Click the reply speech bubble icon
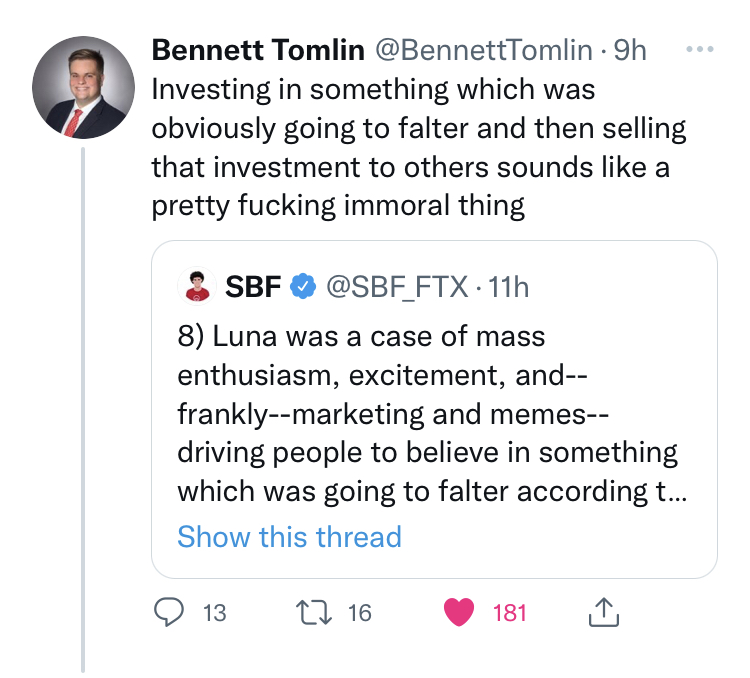 pos(169,613)
